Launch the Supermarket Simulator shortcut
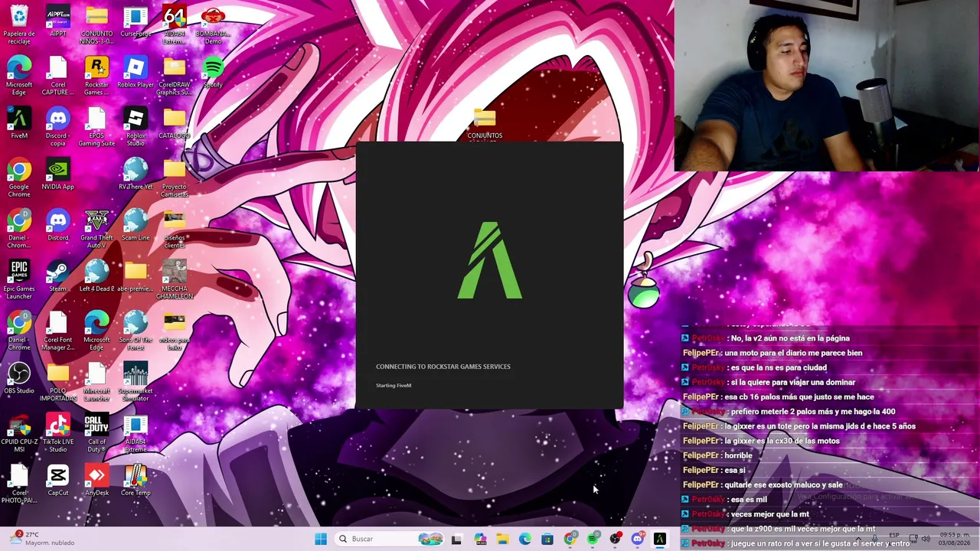 tap(136, 383)
